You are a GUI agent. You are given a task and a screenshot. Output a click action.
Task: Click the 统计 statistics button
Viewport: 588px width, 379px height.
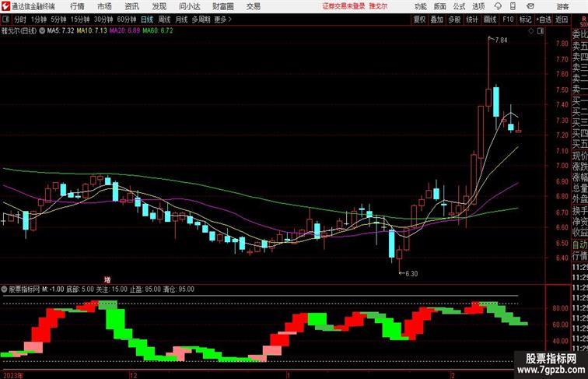(472, 19)
